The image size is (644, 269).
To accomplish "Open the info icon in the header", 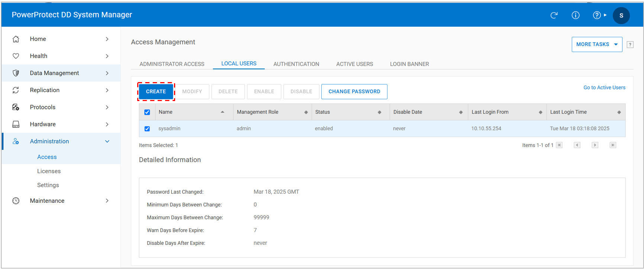I will tap(576, 15).
